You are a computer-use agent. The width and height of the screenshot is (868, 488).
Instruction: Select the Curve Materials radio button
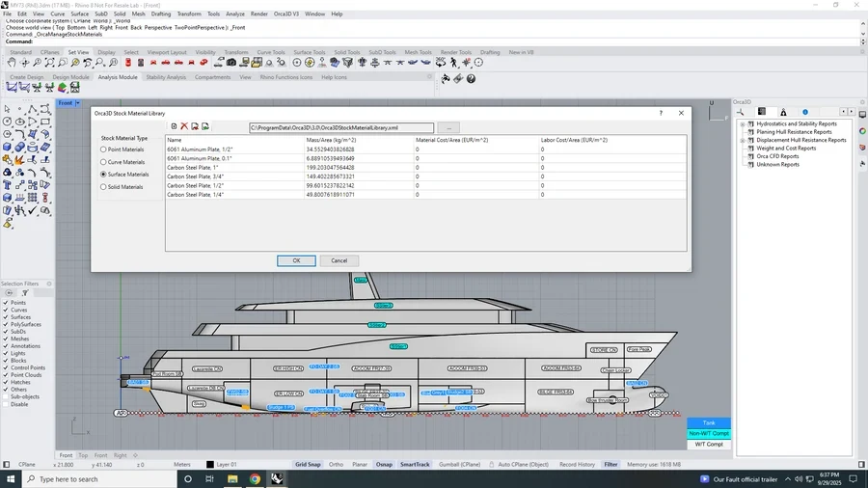[x=103, y=162]
